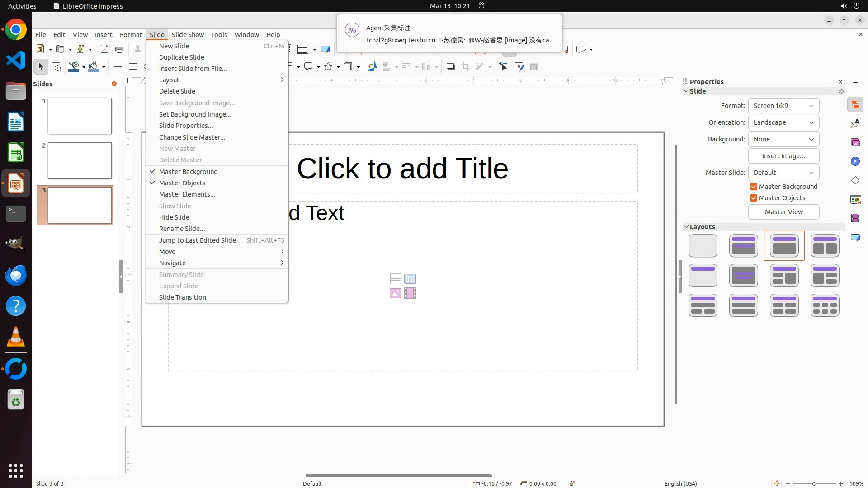Click the Master View button

[783, 212]
